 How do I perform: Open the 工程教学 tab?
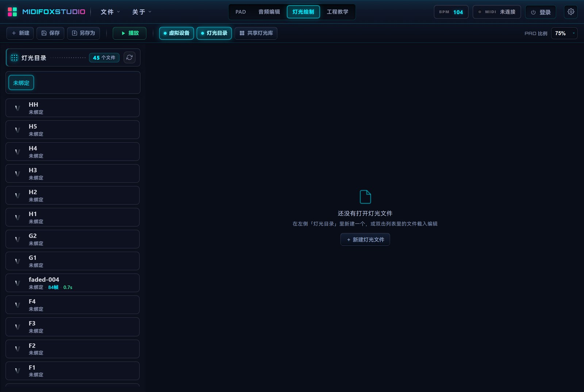337,12
